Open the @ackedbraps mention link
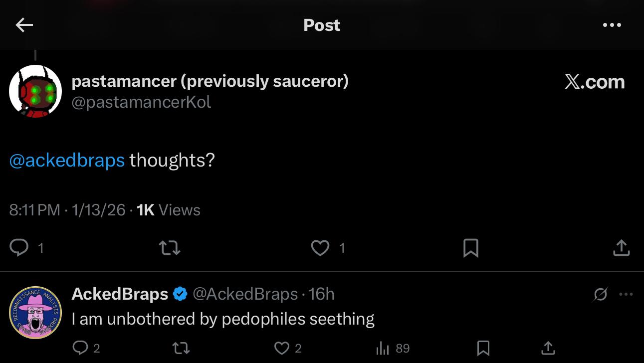The width and height of the screenshot is (644, 363). tap(67, 160)
